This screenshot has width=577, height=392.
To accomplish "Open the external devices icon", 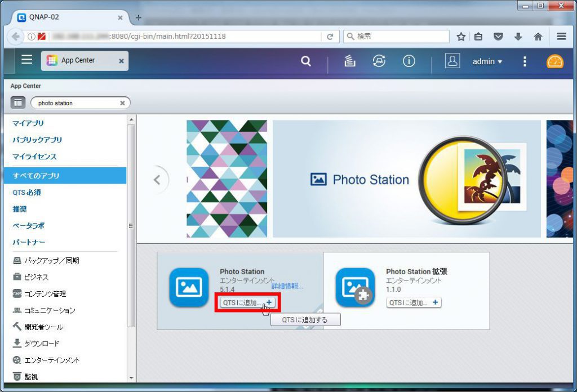I will (379, 61).
